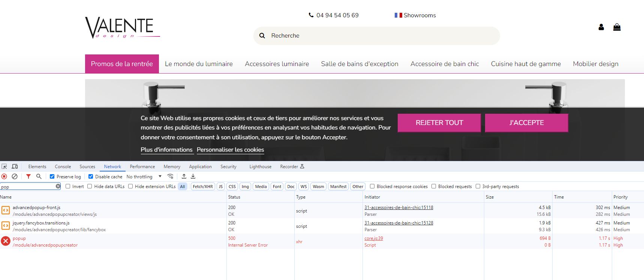Uncheck Disable cache checkbox

point(91,176)
